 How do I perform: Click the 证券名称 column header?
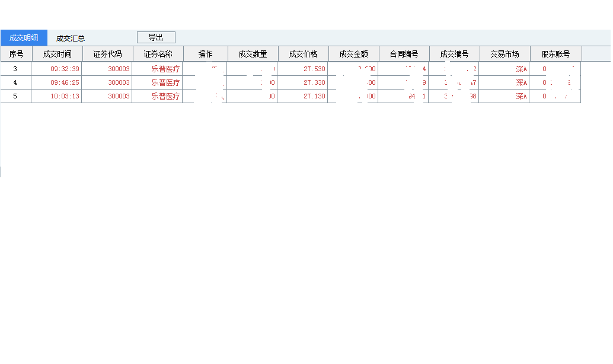pos(158,54)
